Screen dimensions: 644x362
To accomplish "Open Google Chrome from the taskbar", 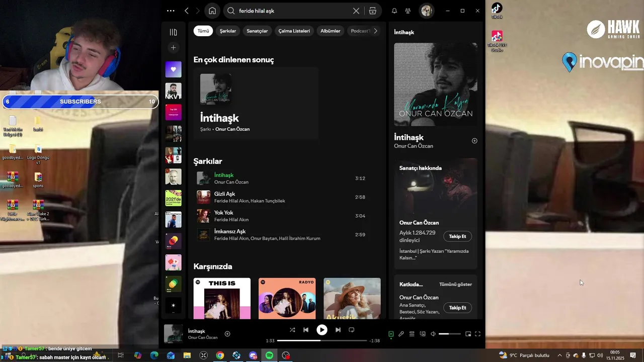I will tap(220, 355).
